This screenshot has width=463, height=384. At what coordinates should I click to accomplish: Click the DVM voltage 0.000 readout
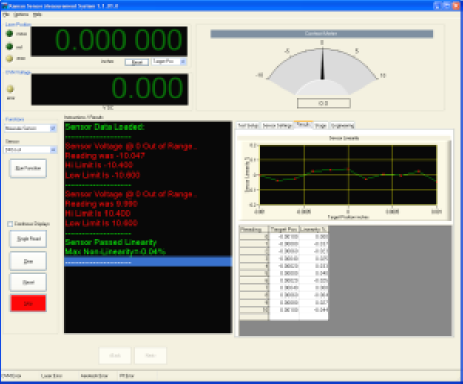coord(110,89)
